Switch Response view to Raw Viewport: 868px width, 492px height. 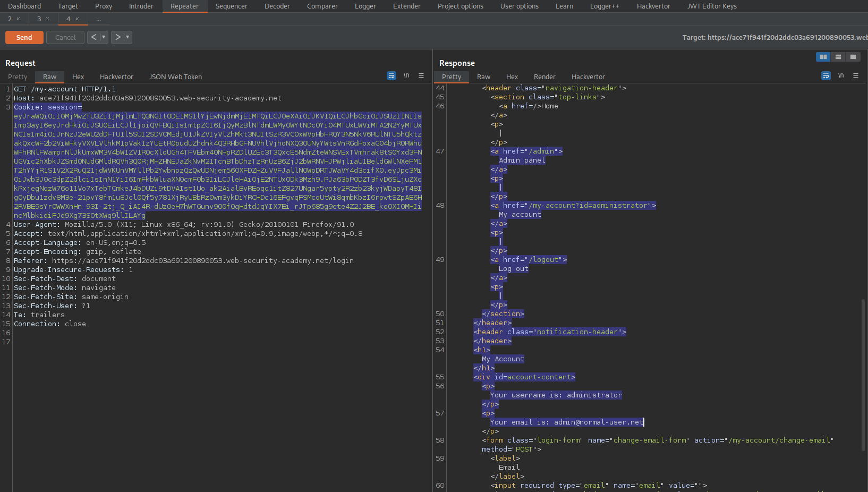(484, 77)
